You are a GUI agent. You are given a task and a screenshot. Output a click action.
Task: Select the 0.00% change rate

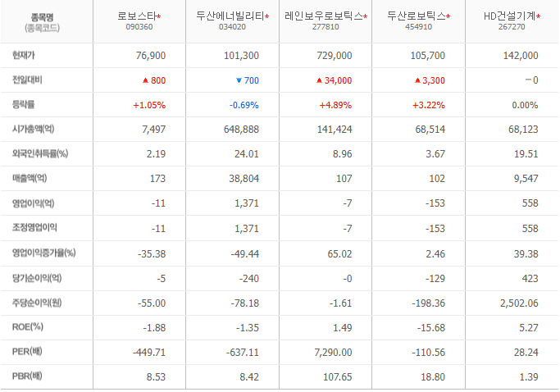[525, 105]
